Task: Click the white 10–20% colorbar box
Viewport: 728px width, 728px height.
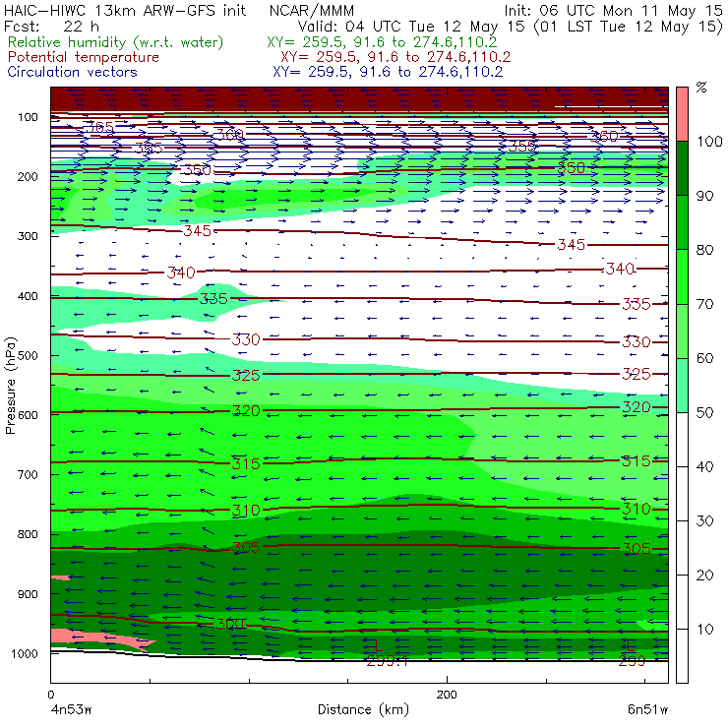Action: 682,602
